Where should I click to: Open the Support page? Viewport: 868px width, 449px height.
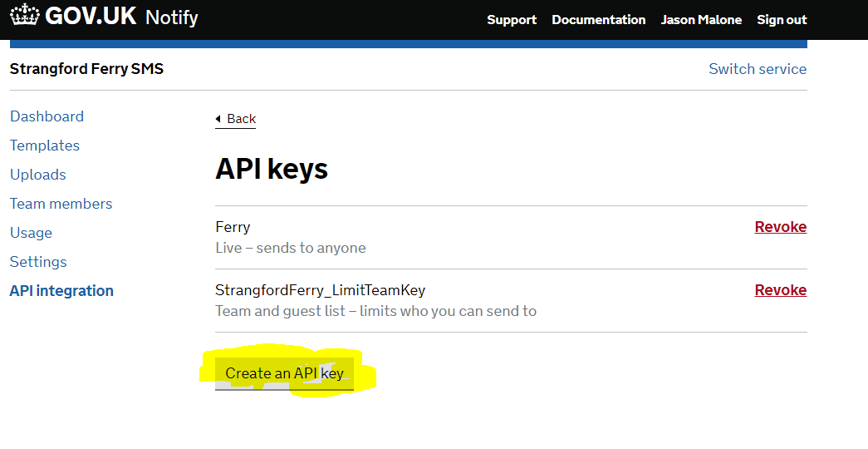click(512, 20)
